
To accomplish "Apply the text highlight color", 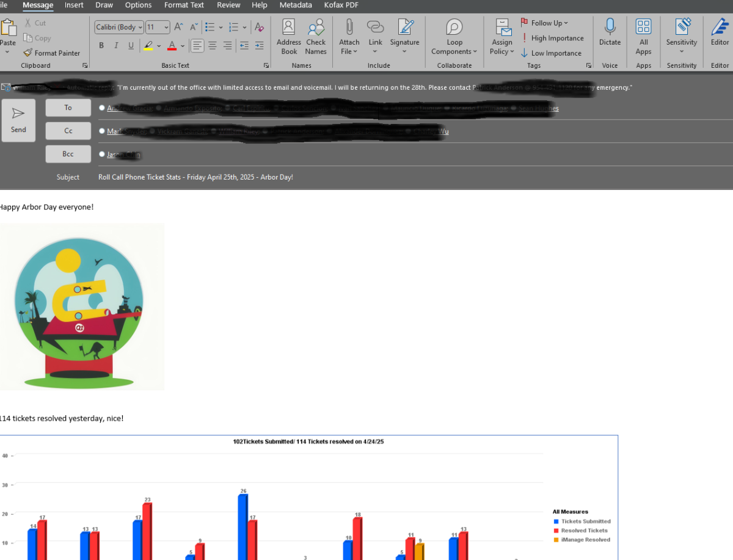I will coord(148,46).
